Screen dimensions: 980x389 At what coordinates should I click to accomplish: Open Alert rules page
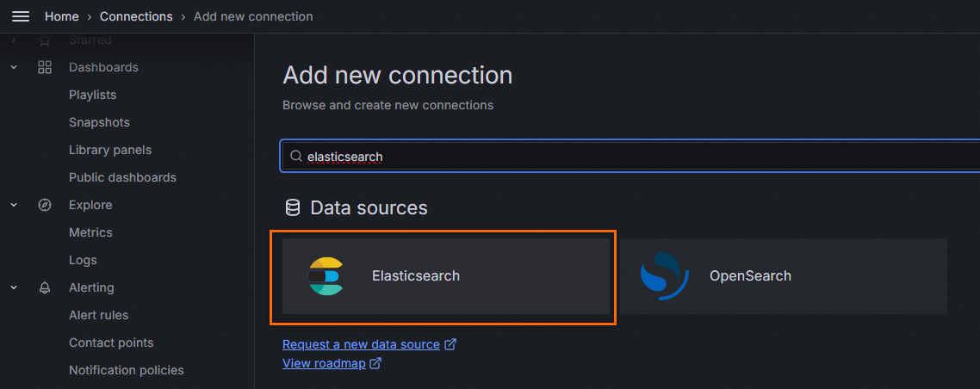click(x=98, y=315)
